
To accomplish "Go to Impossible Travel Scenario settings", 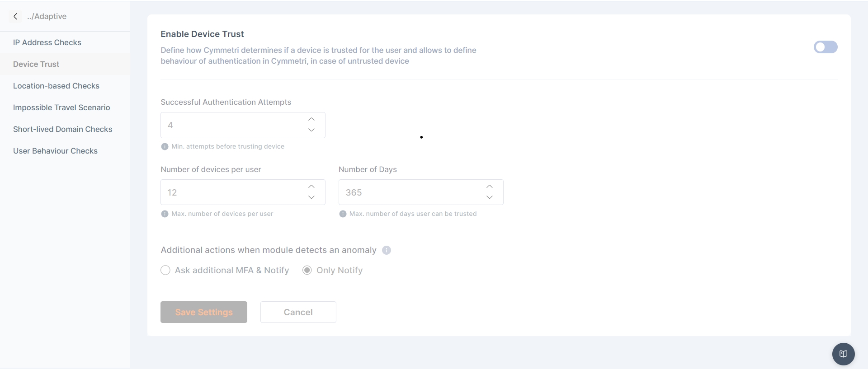I will click(x=61, y=107).
